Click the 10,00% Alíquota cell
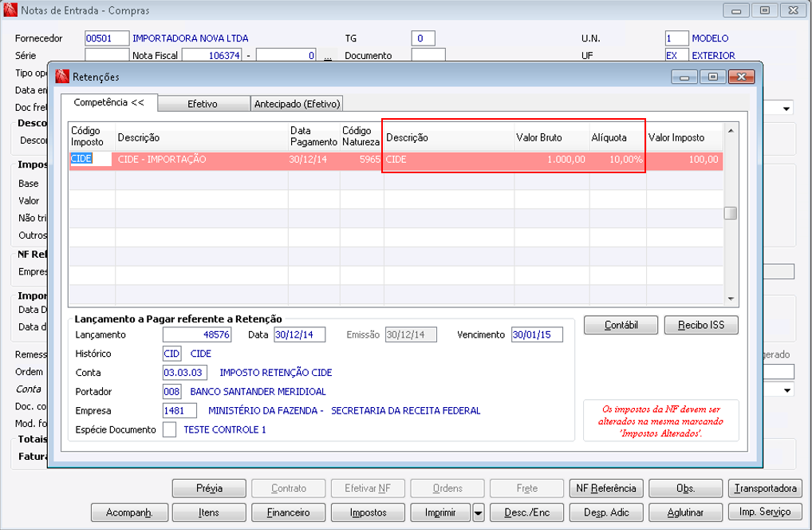The width and height of the screenshot is (812, 530). [x=618, y=159]
